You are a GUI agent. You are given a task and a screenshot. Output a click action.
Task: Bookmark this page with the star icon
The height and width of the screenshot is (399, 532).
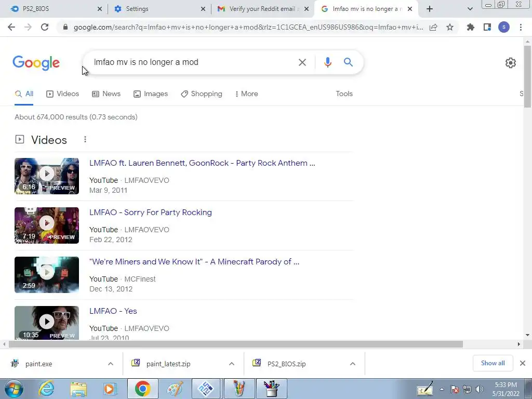(450, 27)
